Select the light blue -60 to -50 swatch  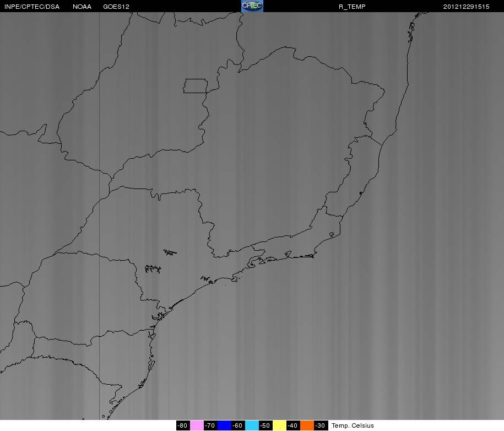coord(252,425)
